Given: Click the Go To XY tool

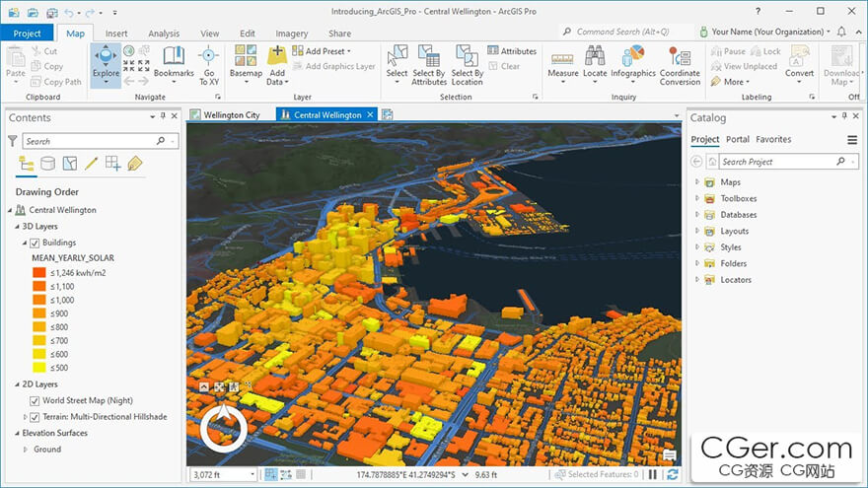Looking at the screenshot, I should point(209,65).
